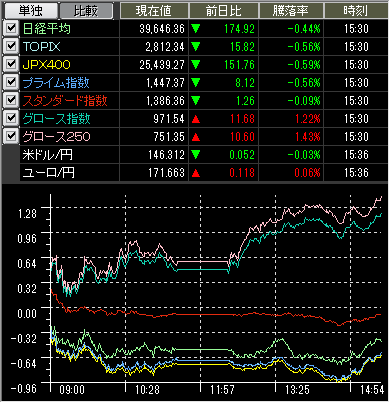Click the -0.96 y-axis label

pos(24,389)
